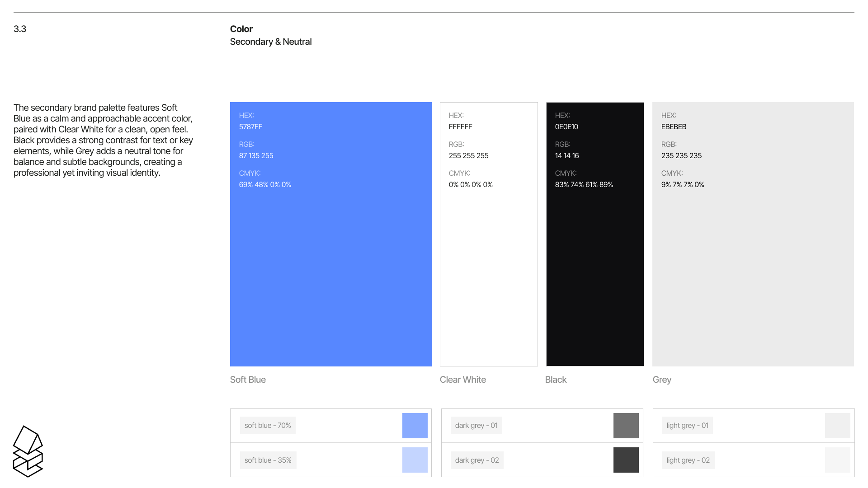Click the CMYK value 69% 48% 0% 0%
This screenshot has width=868, height=488.
[265, 185]
